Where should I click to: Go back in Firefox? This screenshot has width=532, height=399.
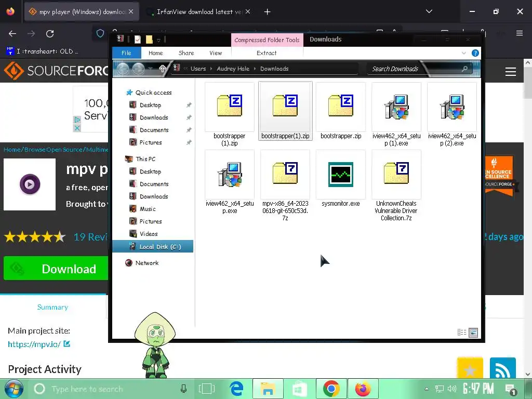click(x=12, y=34)
